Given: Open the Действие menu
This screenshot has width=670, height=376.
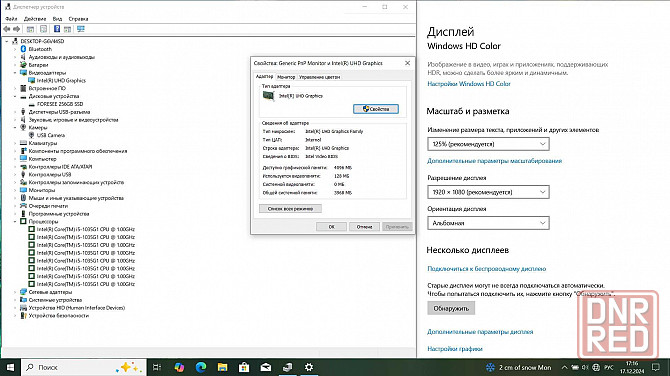Looking at the screenshot, I should (x=35, y=19).
